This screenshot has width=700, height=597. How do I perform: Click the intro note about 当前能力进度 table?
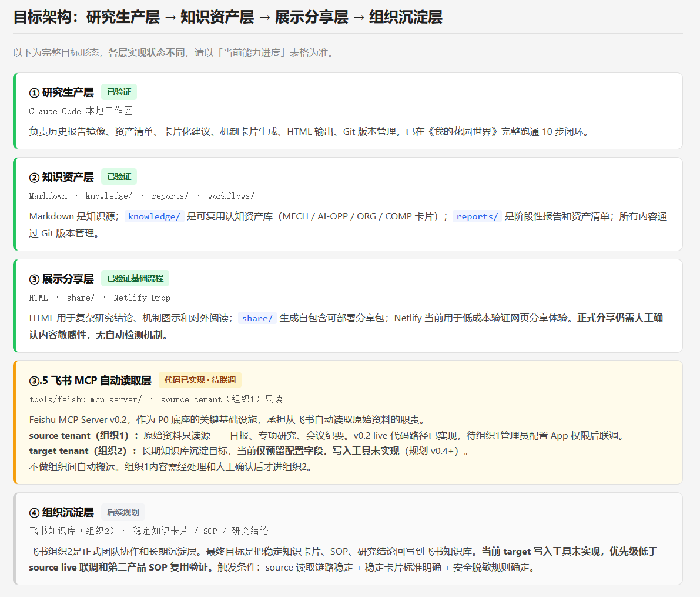pos(173,53)
